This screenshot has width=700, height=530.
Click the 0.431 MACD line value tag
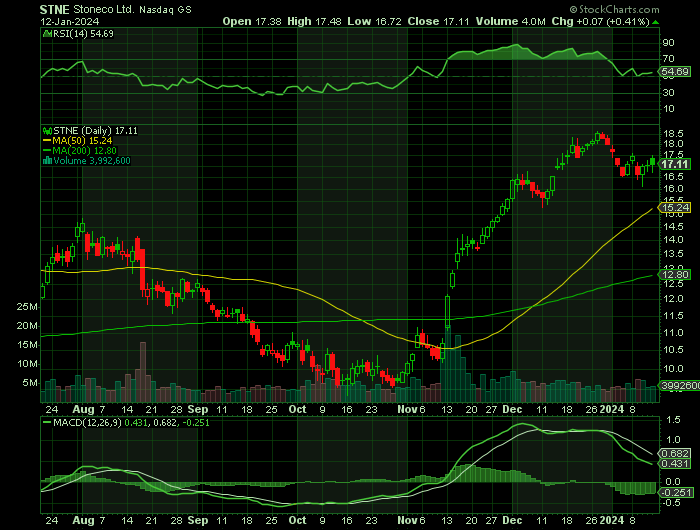(675, 464)
